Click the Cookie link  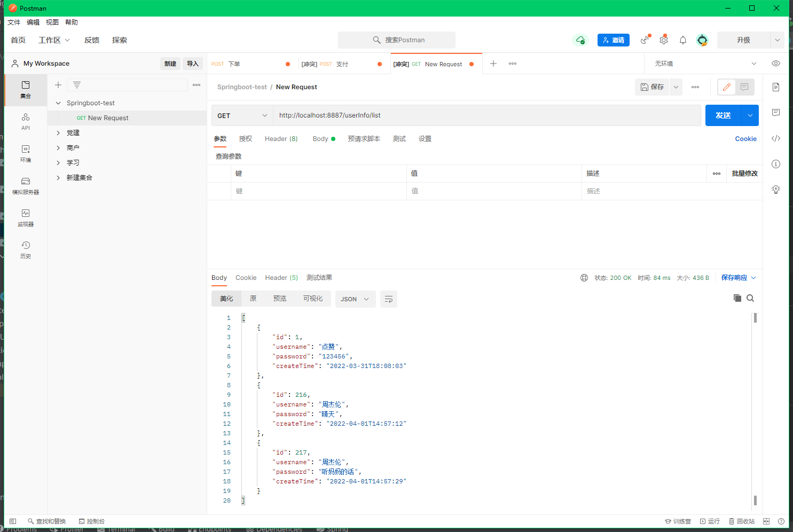click(745, 139)
